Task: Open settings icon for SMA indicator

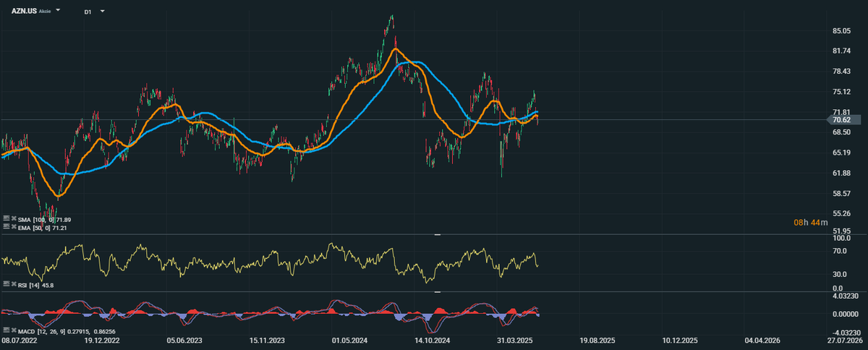Action: [x=6, y=218]
